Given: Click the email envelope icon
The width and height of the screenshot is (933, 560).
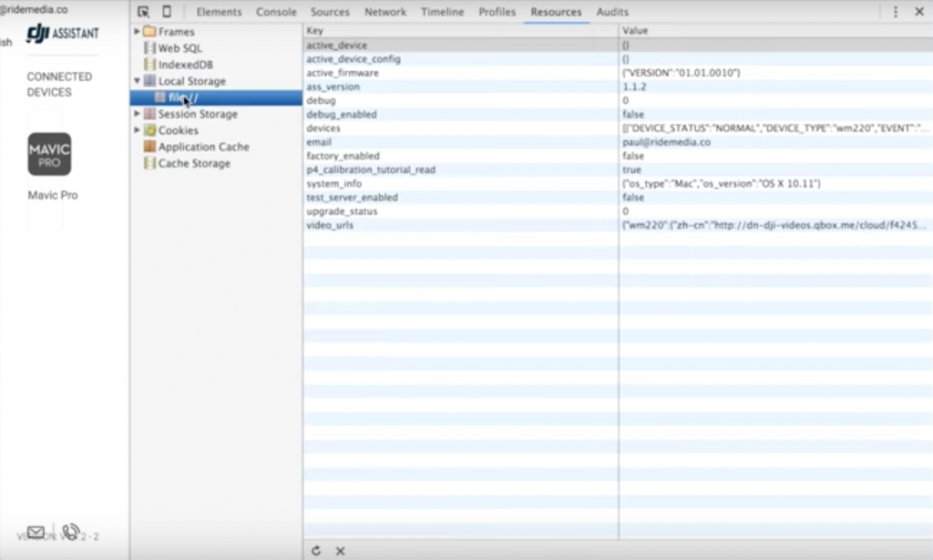Looking at the screenshot, I should (x=36, y=533).
